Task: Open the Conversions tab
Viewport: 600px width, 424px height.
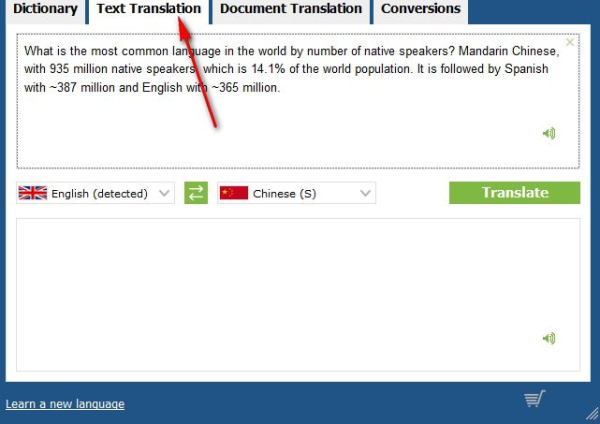Action: pos(420,9)
